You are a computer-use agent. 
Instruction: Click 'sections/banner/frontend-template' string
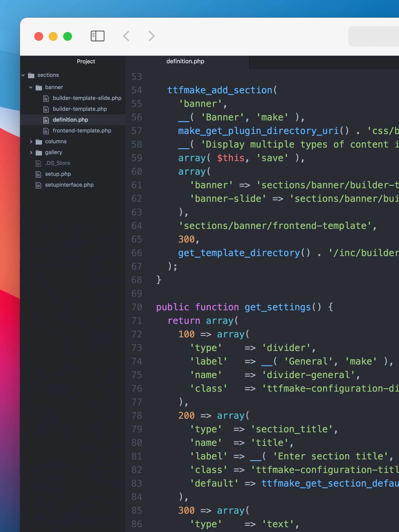(275, 226)
